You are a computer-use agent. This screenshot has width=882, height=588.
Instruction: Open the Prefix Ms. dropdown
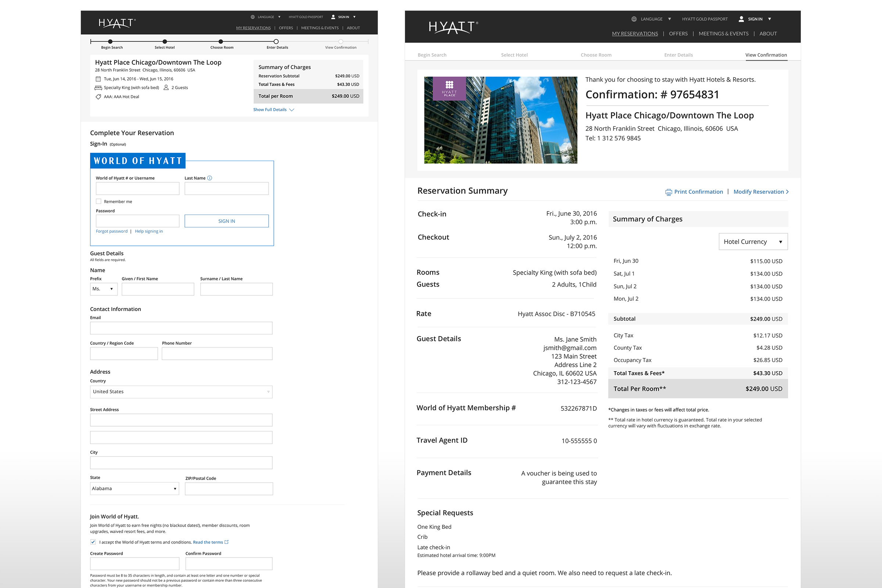[104, 289]
